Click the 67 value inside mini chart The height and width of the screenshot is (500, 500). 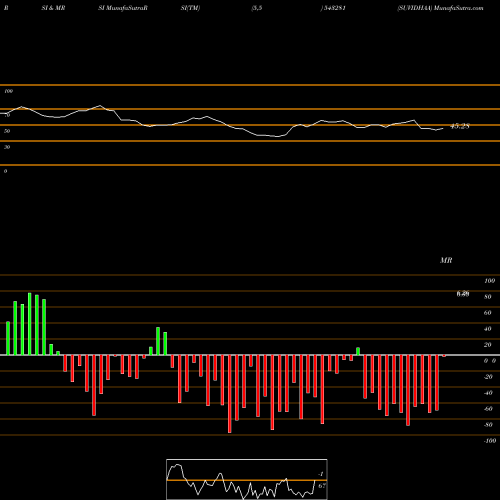coord(322,486)
